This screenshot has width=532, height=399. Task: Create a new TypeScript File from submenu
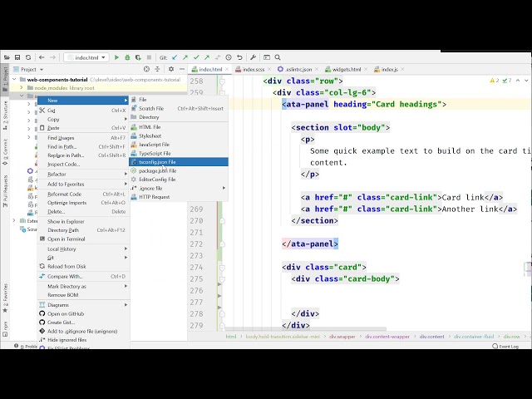[179, 153]
